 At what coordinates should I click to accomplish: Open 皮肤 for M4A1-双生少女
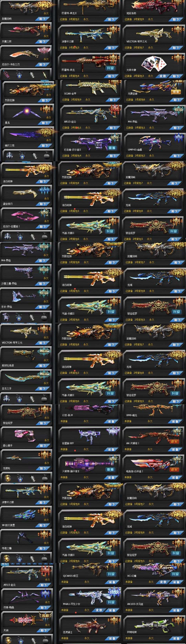tap(99, 610)
